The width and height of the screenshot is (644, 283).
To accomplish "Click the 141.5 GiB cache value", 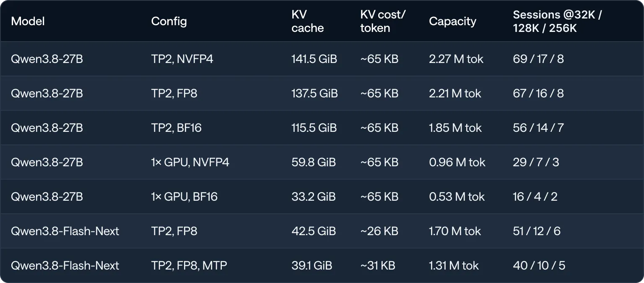I will 314,59.
